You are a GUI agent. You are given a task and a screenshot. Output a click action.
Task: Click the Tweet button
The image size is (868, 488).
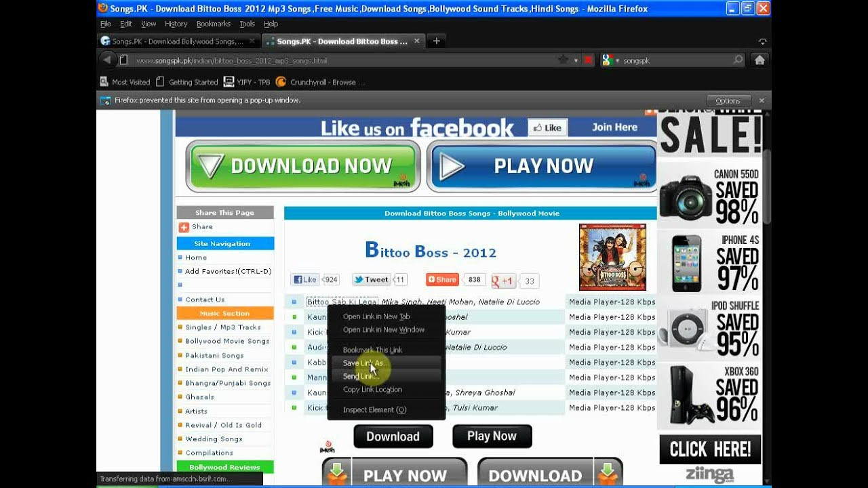(x=371, y=279)
